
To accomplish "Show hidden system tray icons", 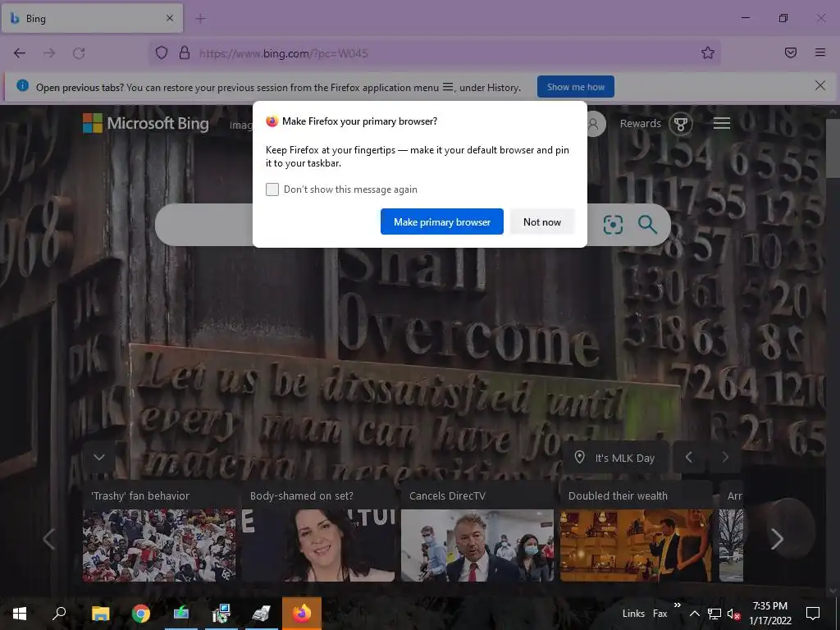I will [x=694, y=614].
